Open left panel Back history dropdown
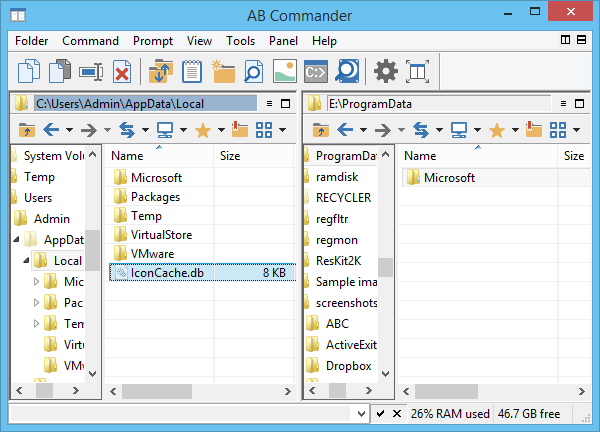Screen dimensions: 600x432 tap(69, 130)
